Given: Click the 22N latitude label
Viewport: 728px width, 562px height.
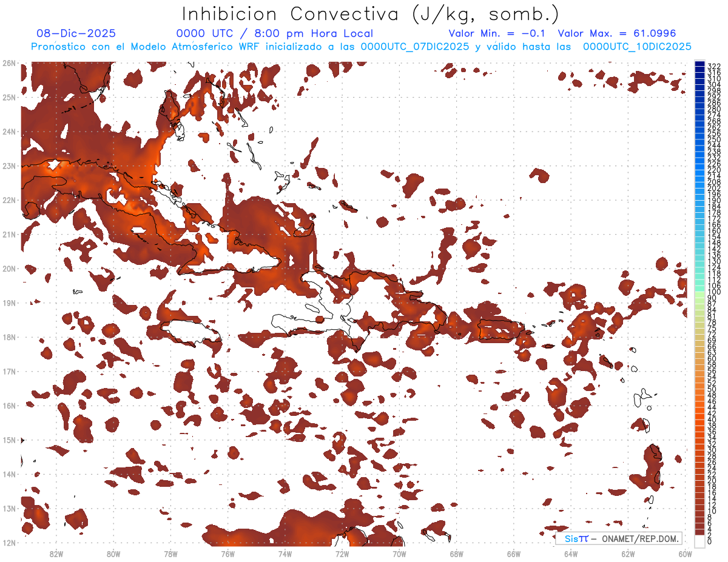Looking at the screenshot, I should pos(9,200).
